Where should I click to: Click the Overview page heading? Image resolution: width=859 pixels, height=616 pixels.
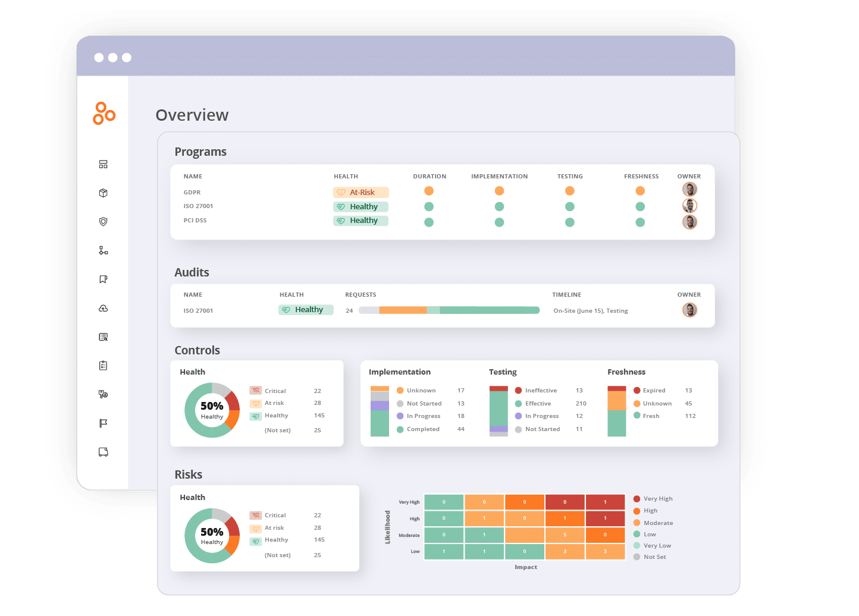(x=192, y=115)
